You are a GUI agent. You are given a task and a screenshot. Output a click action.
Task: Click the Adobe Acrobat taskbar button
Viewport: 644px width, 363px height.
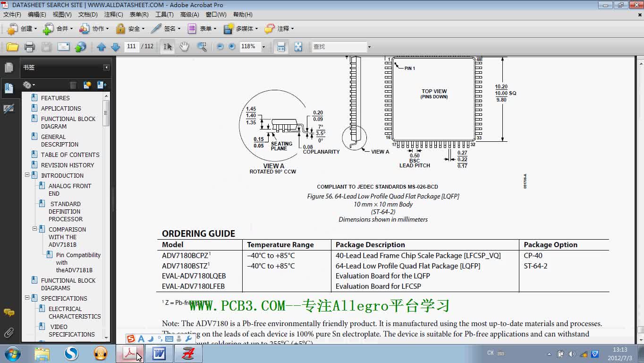click(x=130, y=354)
